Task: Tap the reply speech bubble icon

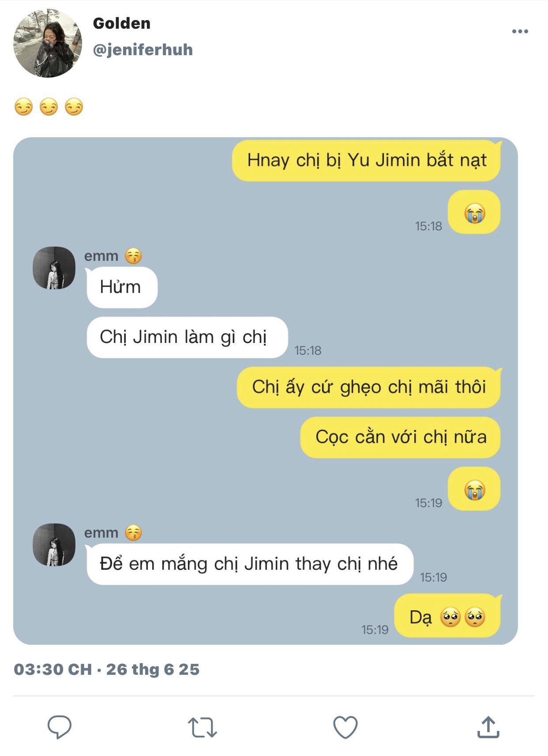Action: 60,726
